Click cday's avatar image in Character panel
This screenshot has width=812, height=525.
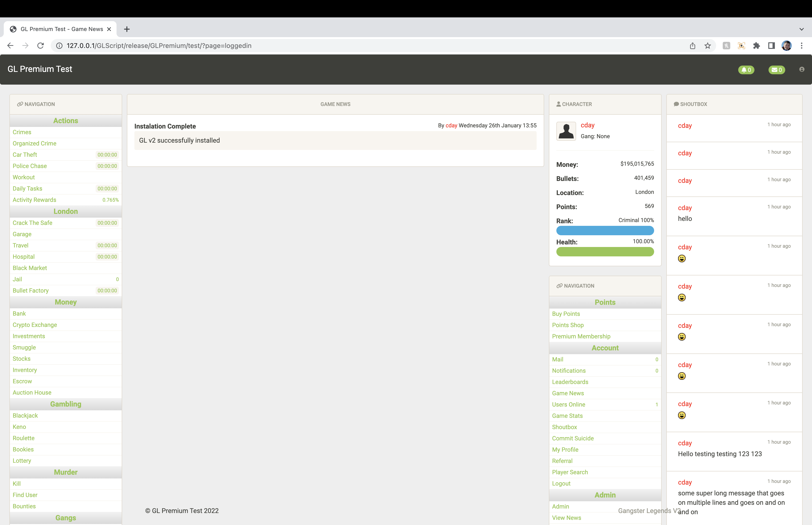[x=566, y=131]
